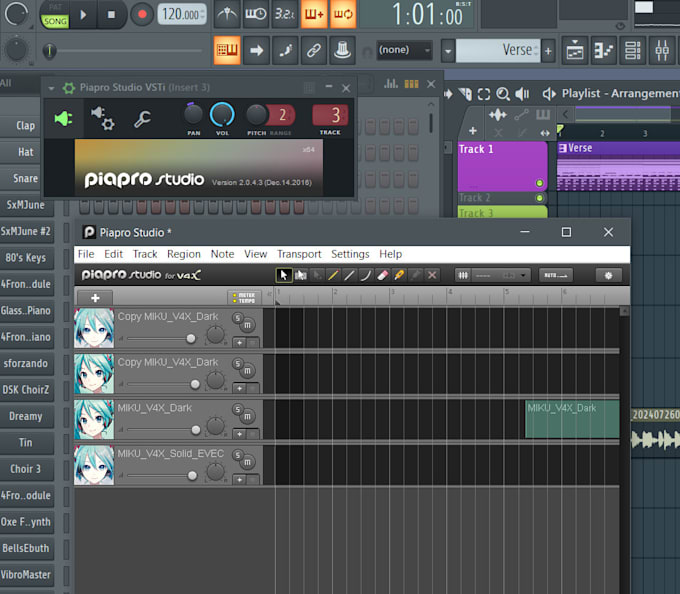680x594 pixels.
Task: Open Piapro VSTi plugin options arrow menu
Action: pos(51,88)
